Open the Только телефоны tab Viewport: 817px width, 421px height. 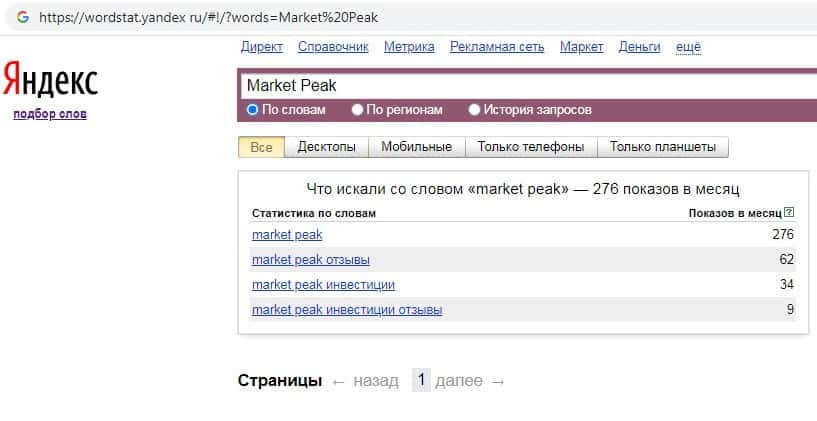coord(531,147)
